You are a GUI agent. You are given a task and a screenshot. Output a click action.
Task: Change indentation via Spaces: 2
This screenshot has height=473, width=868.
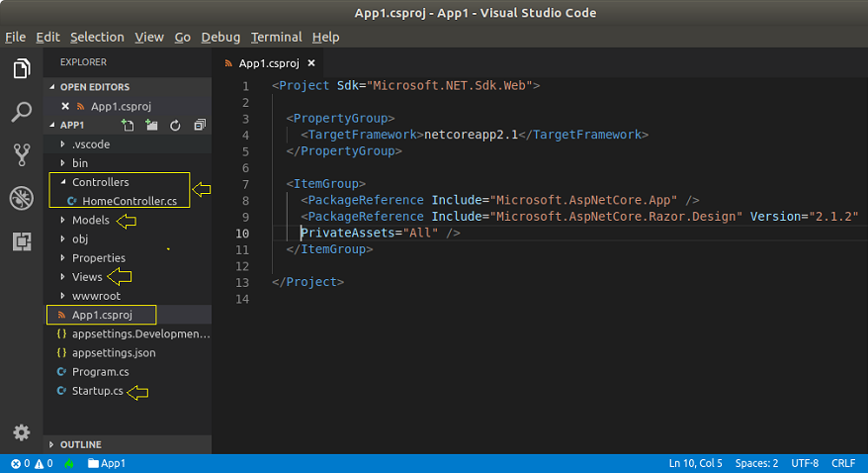[x=756, y=463]
